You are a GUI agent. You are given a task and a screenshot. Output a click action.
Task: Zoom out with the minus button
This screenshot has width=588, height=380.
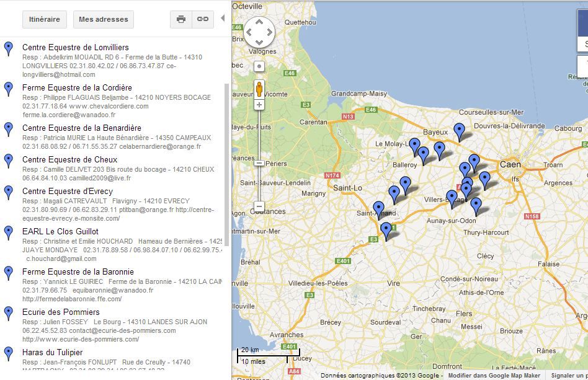coord(259,206)
